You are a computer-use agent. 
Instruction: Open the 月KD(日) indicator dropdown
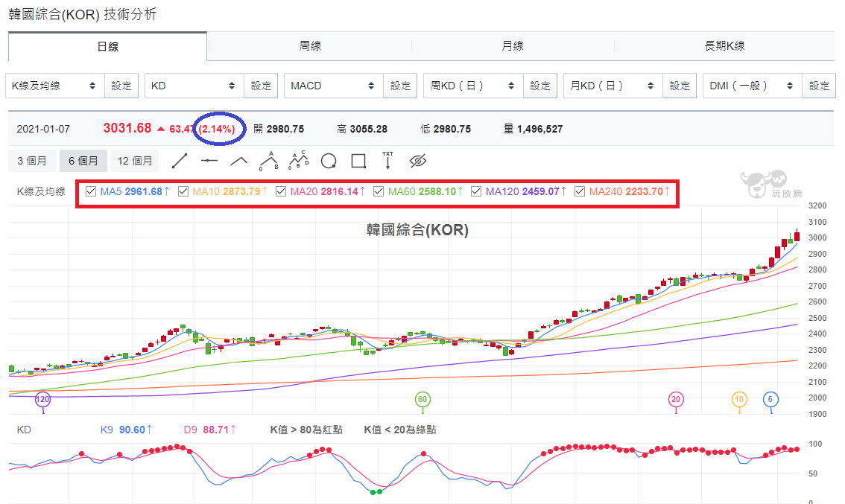(x=613, y=86)
